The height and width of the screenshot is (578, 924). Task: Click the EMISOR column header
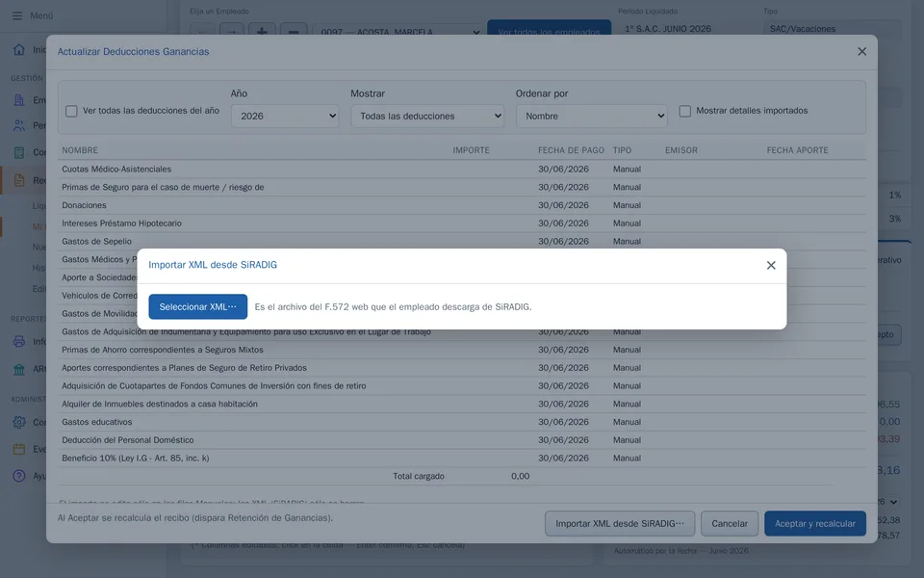(x=681, y=150)
